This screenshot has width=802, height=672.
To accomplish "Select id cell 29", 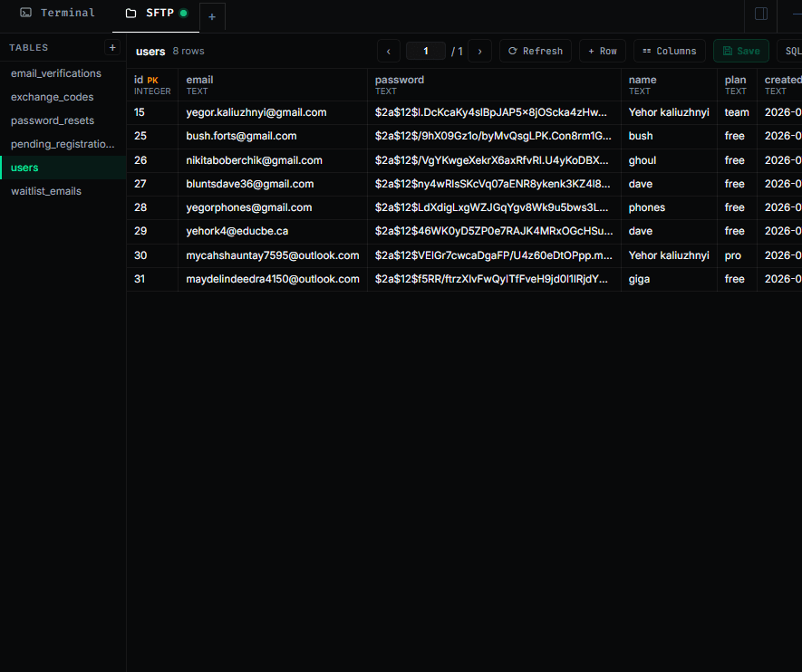I will coord(152,231).
